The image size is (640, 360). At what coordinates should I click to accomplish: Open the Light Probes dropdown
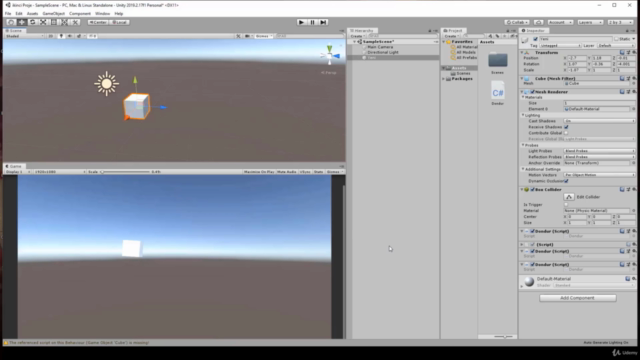click(599, 151)
